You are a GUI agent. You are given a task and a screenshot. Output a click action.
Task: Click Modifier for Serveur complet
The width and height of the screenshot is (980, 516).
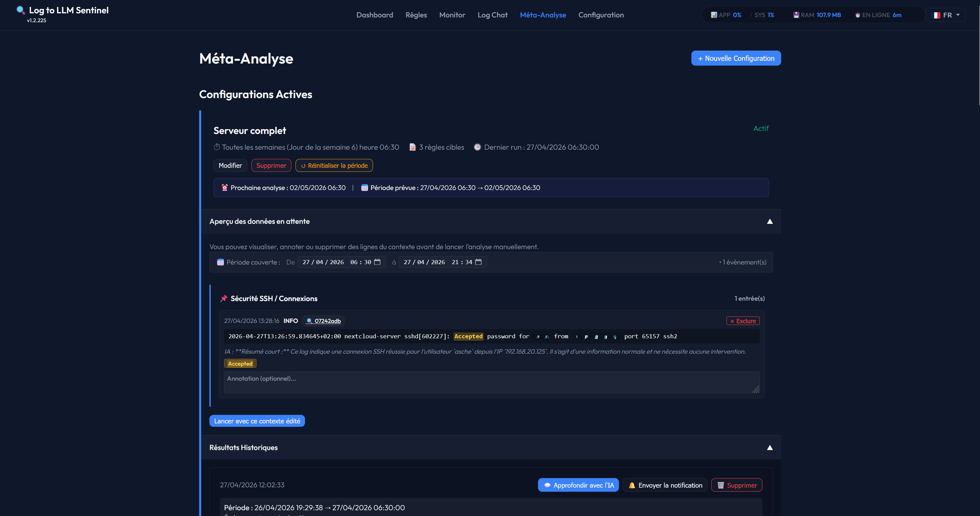pos(230,165)
